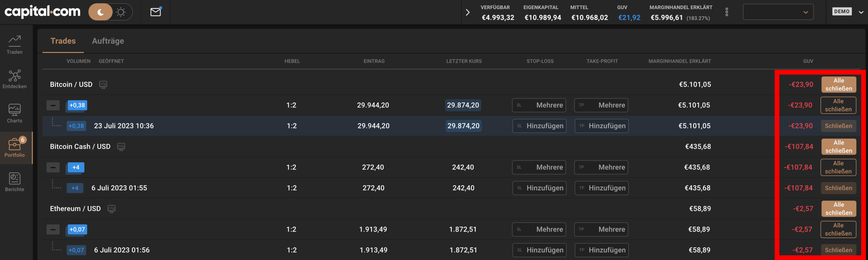Add stop-loss to 6 Juli 2023 01:55 trade

(x=539, y=188)
